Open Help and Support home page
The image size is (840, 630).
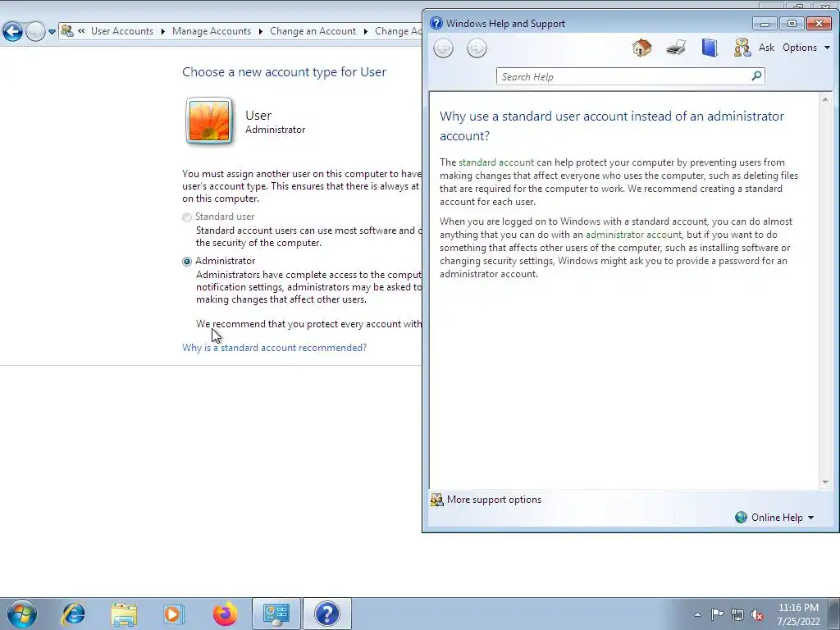[641, 48]
